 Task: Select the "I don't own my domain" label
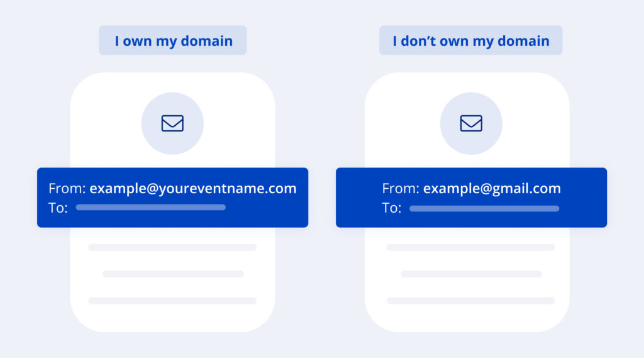coord(470,41)
